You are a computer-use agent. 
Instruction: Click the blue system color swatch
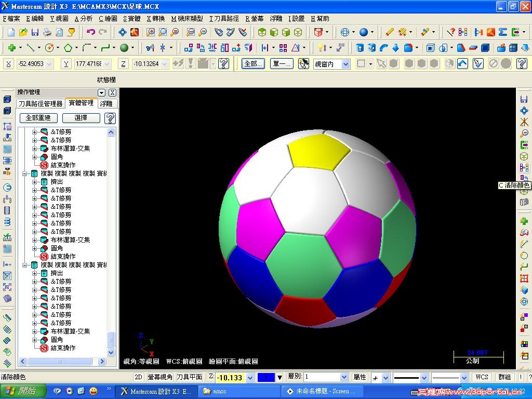266,377
